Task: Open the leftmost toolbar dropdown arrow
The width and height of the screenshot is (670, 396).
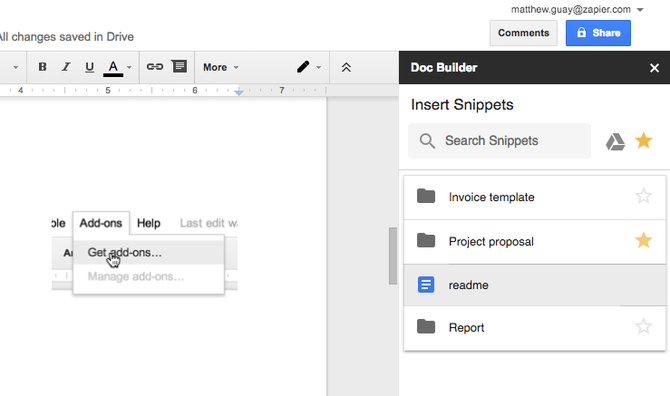Action: pyautogui.click(x=16, y=67)
